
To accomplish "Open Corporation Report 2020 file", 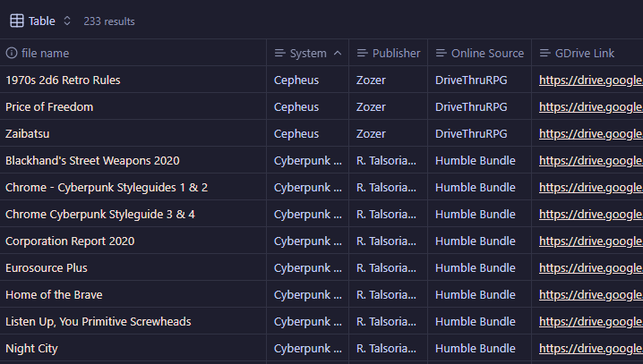I will click(70, 241).
